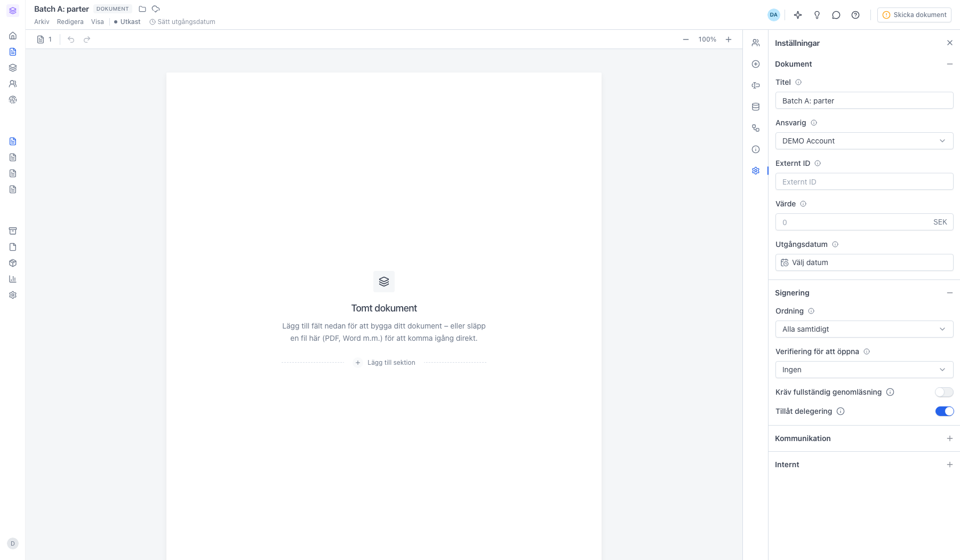Screen dimensions: 960x560
Task: Collapse the Signering section
Action: pyautogui.click(x=950, y=293)
